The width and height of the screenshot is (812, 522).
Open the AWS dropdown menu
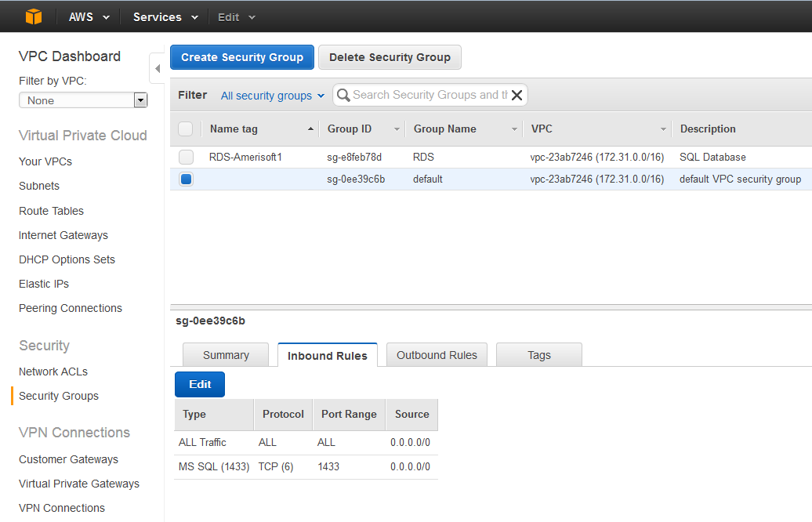[89, 17]
